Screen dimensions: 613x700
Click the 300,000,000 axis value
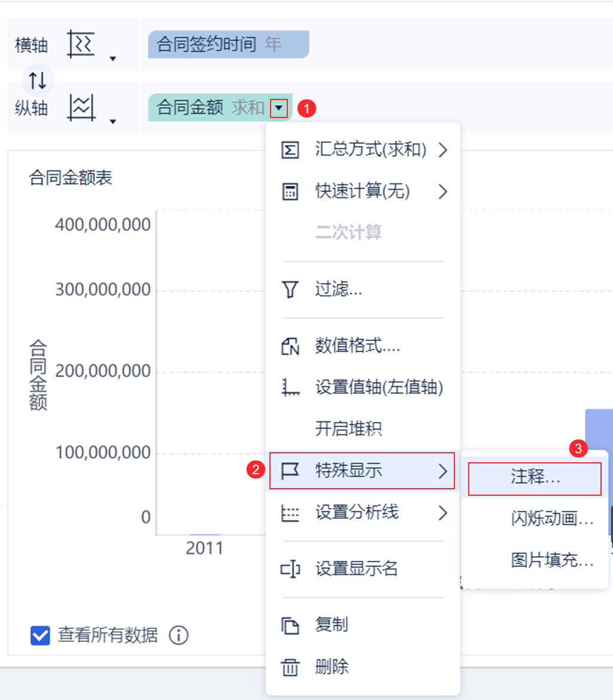tap(102, 290)
